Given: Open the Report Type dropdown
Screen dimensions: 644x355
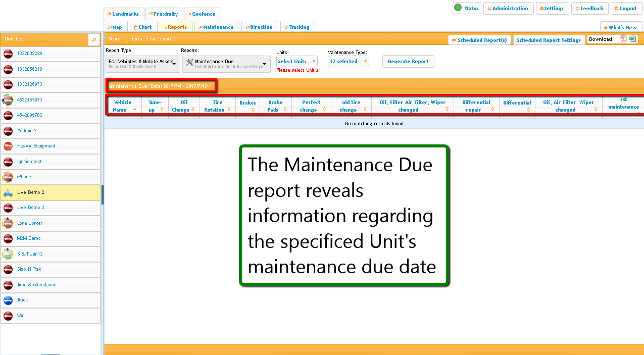Looking at the screenshot, I should point(142,64).
